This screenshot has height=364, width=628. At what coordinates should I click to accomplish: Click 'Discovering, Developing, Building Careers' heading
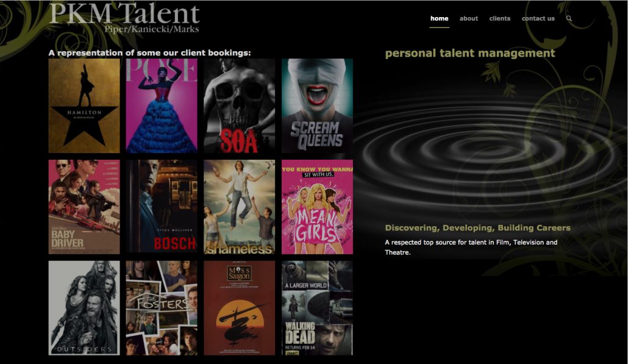pos(477,228)
